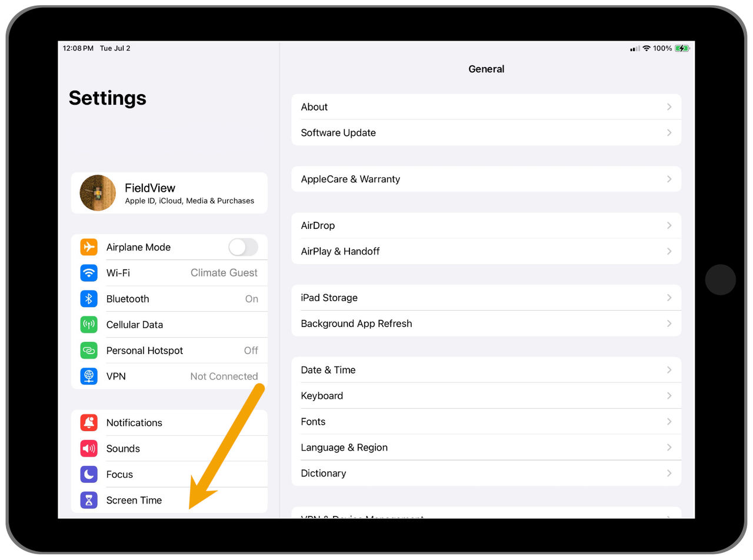Expand the Date & Time row chevron
The image size is (753, 560).
coord(669,370)
